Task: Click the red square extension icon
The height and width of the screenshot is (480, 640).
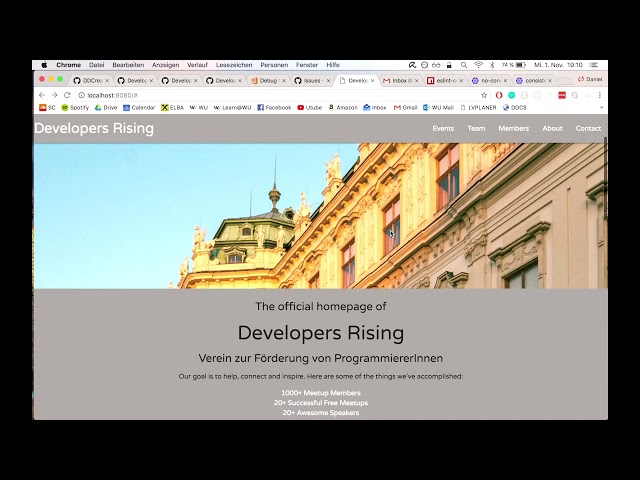Action: click(562, 95)
